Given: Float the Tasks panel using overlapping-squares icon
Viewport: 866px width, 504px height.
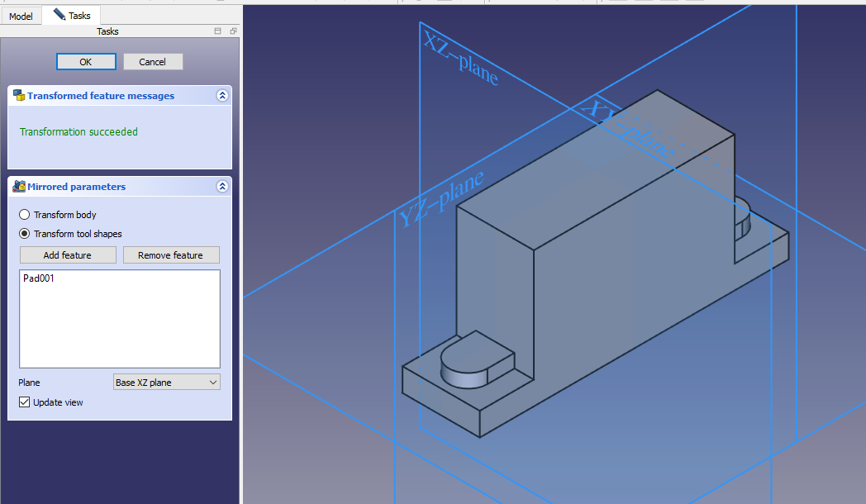Looking at the screenshot, I should [x=233, y=31].
